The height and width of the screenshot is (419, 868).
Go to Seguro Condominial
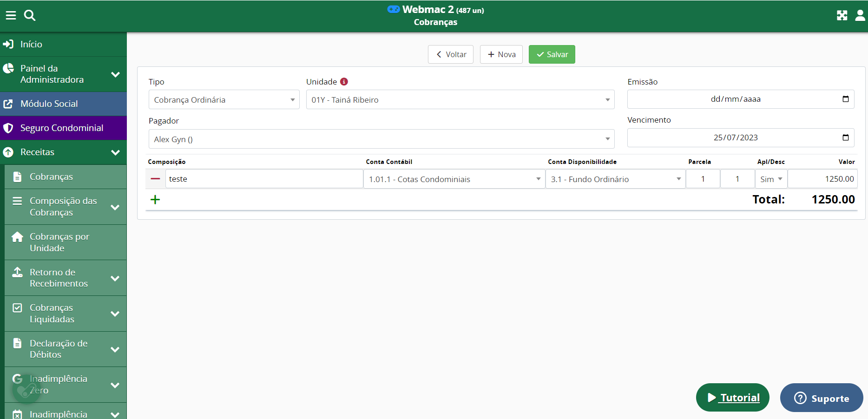click(62, 128)
